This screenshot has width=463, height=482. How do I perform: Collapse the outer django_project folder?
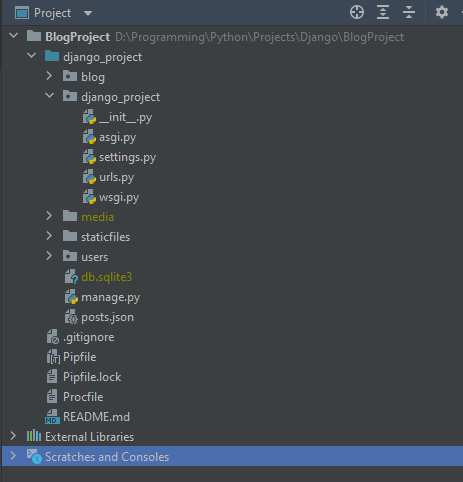click(32, 55)
